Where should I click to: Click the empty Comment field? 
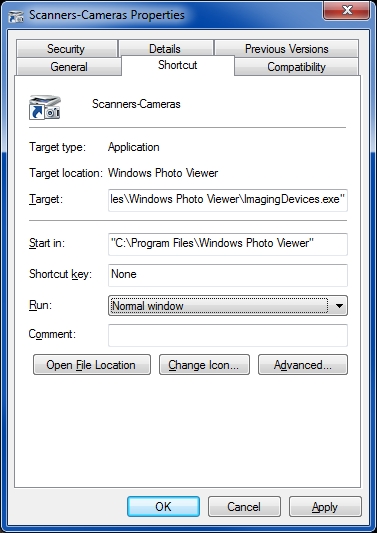(228, 335)
